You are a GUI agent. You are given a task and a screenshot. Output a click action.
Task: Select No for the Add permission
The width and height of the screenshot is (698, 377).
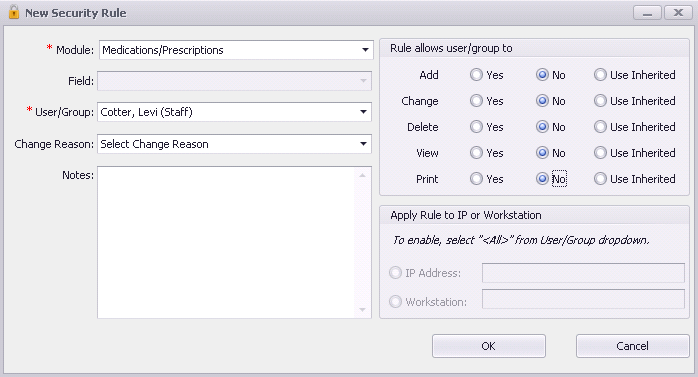click(542, 75)
